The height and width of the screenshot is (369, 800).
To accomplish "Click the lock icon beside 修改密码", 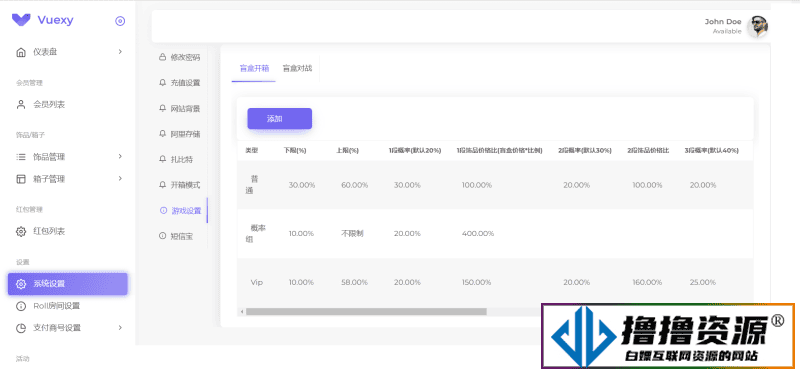I will pyautogui.click(x=163, y=57).
